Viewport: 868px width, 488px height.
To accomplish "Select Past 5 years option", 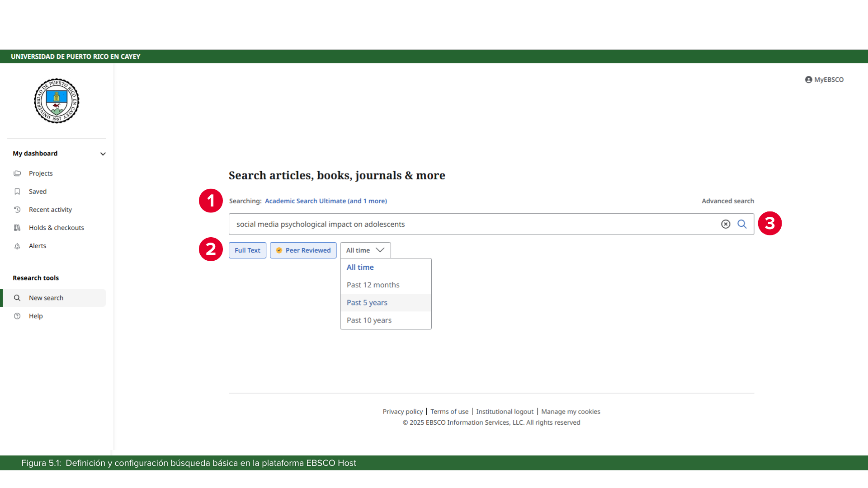I will click(x=367, y=303).
